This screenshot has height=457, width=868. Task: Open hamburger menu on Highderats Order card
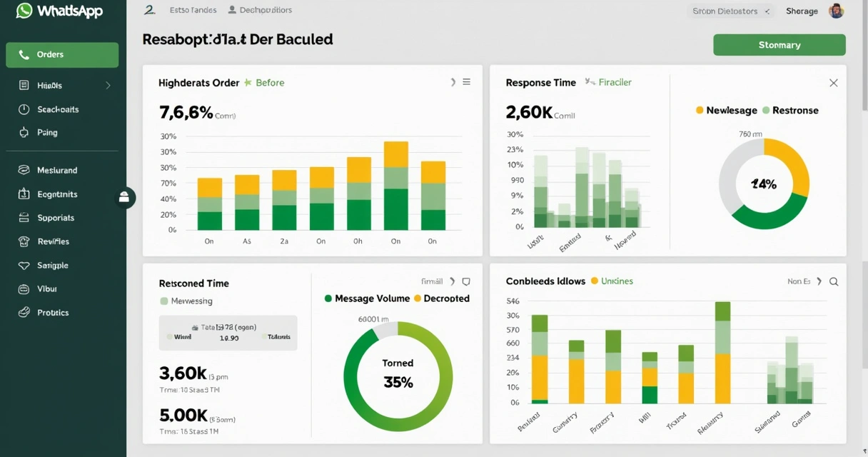[x=466, y=82]
